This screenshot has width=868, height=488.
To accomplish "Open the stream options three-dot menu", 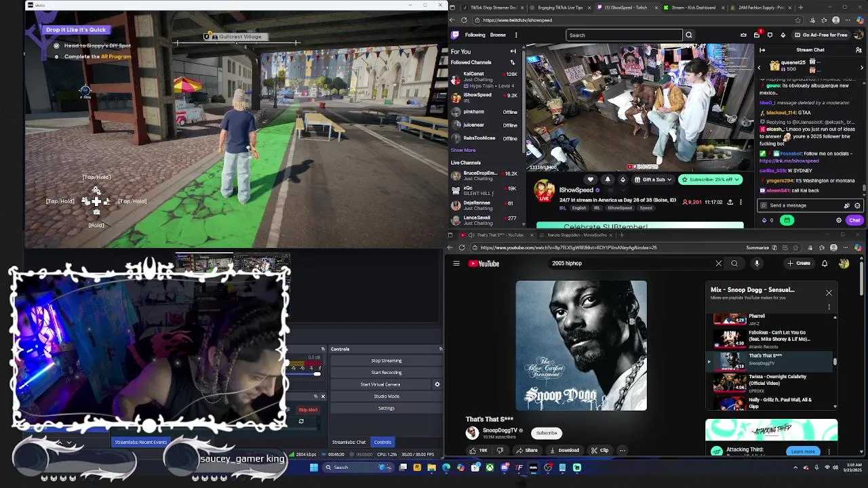I will pyautogui.click(x=741, y=202).
